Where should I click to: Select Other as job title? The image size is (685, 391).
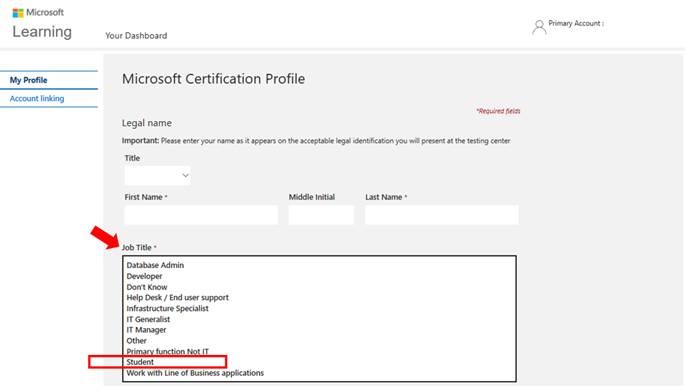coord(136,341)
